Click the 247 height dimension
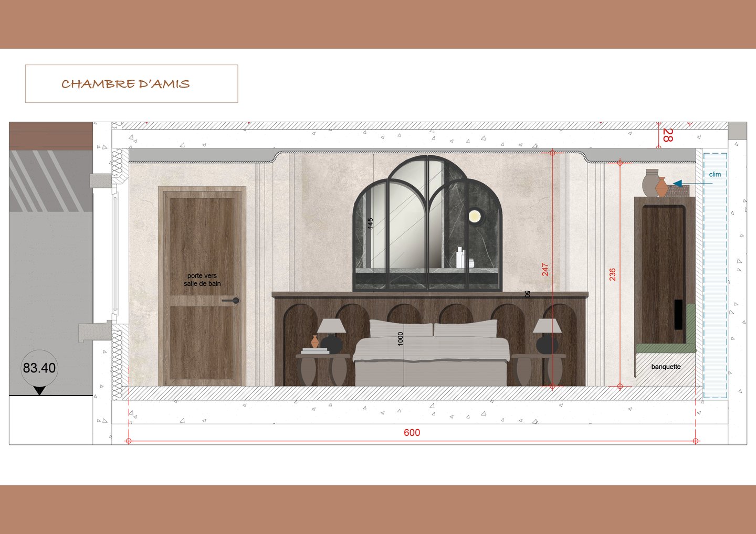 (545, 270)
